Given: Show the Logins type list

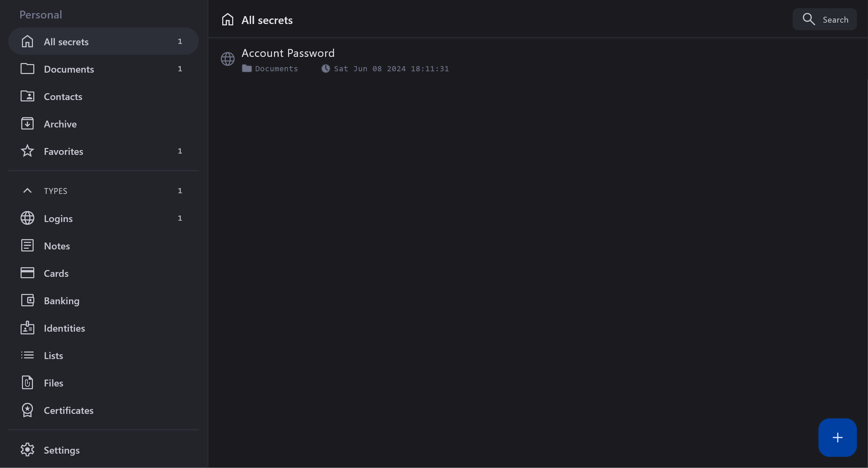Looking at the screenshot, I should 58,219.
